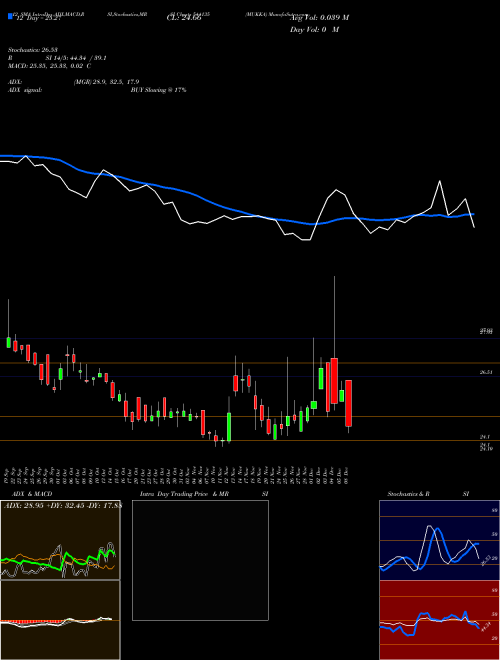Click the last red candlestick on the chart
The height and width of the screenshot is (660, 500).
348,403
